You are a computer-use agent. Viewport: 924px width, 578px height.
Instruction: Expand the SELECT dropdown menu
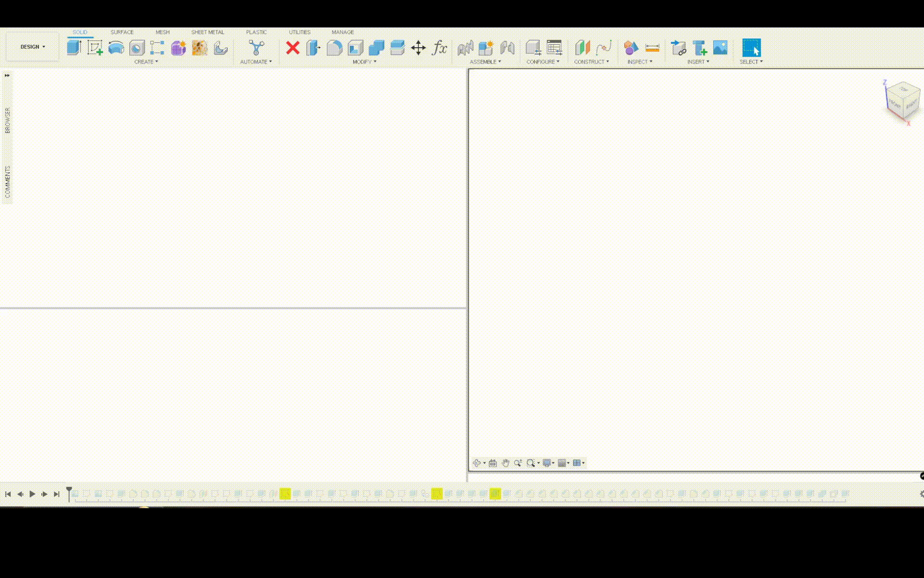click(751, 62)
